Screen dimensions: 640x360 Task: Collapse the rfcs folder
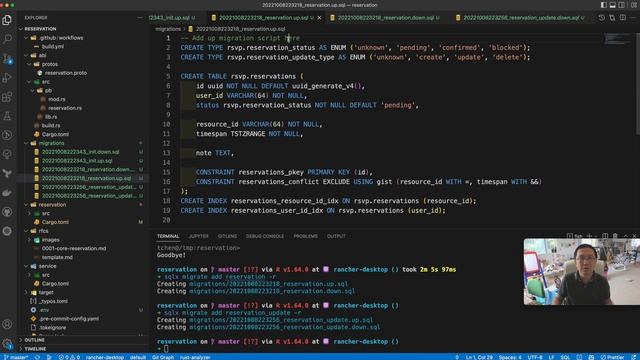coord(43,231)
